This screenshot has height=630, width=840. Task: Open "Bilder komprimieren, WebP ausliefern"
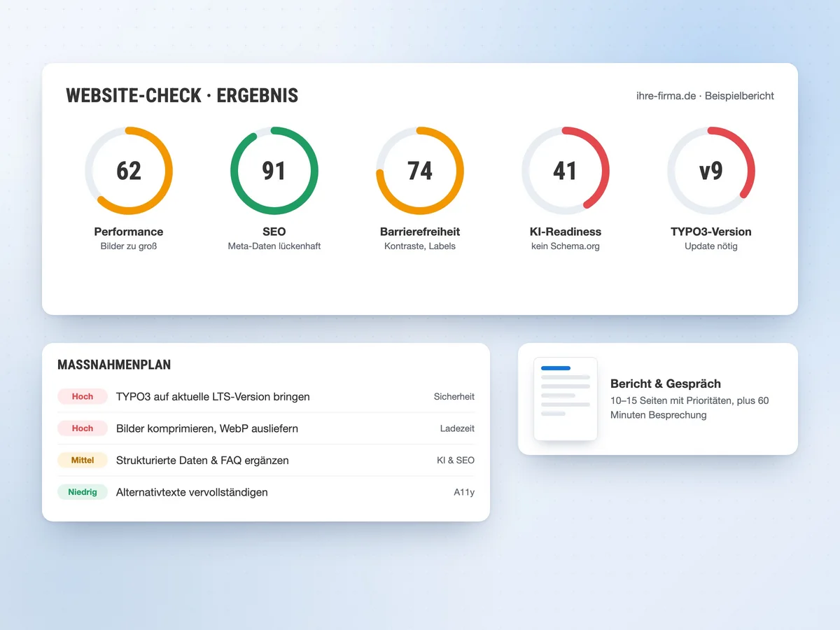pos(207,428)
